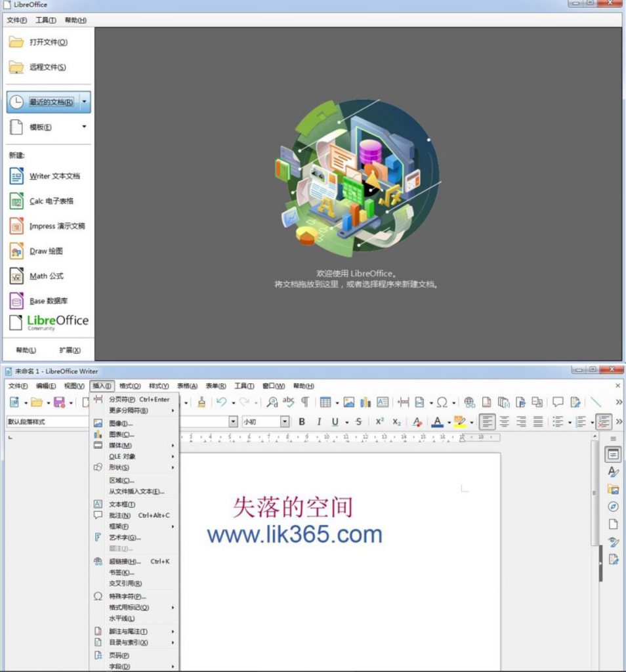The width and height of the screenshot is (626, 672).
Task: Open the 格式 menu in Writer
Action: [x=130, y=386]
